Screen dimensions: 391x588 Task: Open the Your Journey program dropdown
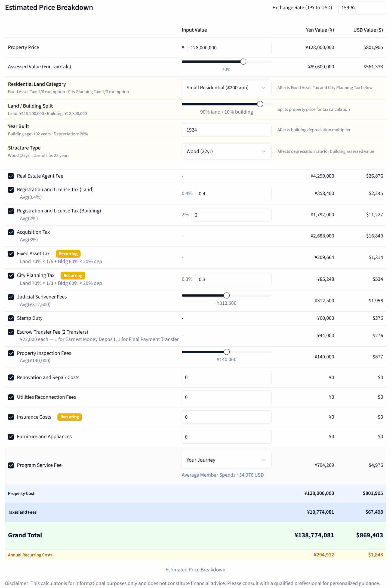[x=226, y=460]
